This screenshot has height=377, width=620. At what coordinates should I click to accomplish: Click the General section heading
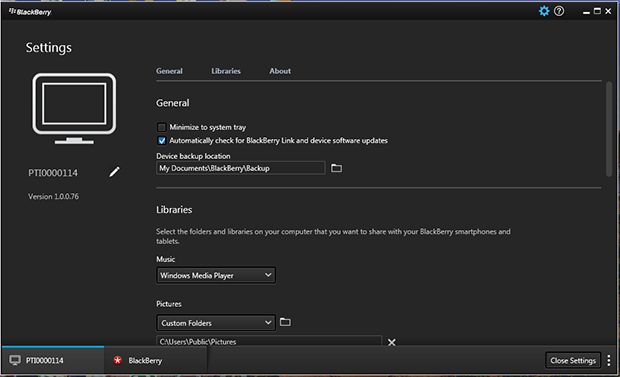coord(172,103)
